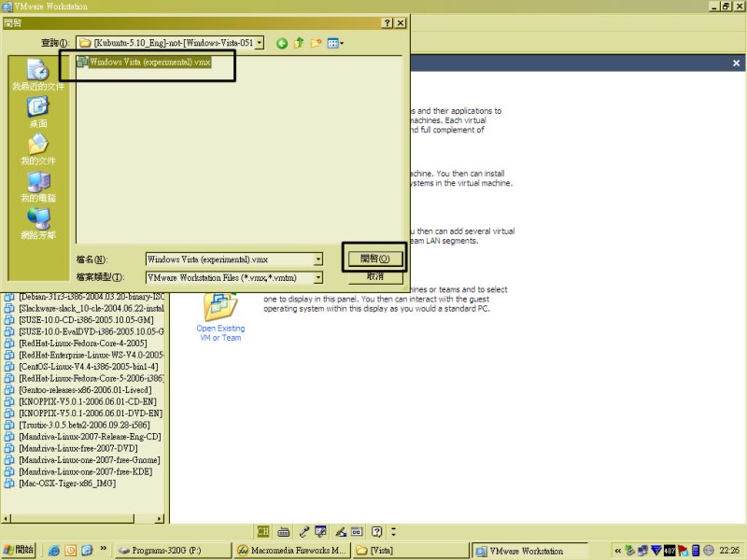Click the IME microphone icon
The image size is (747, 560).
[x=303, y=531]
